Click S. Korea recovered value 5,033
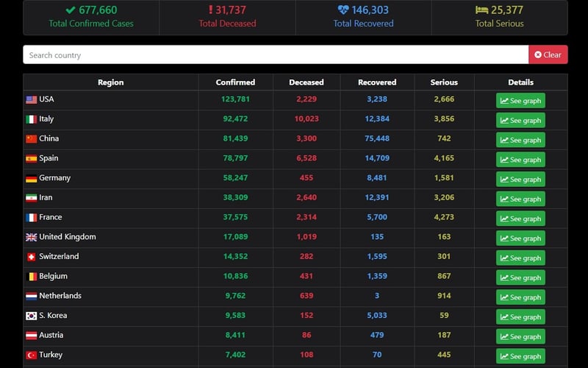The height and width of the screenshot is (368, 588). 377,316
